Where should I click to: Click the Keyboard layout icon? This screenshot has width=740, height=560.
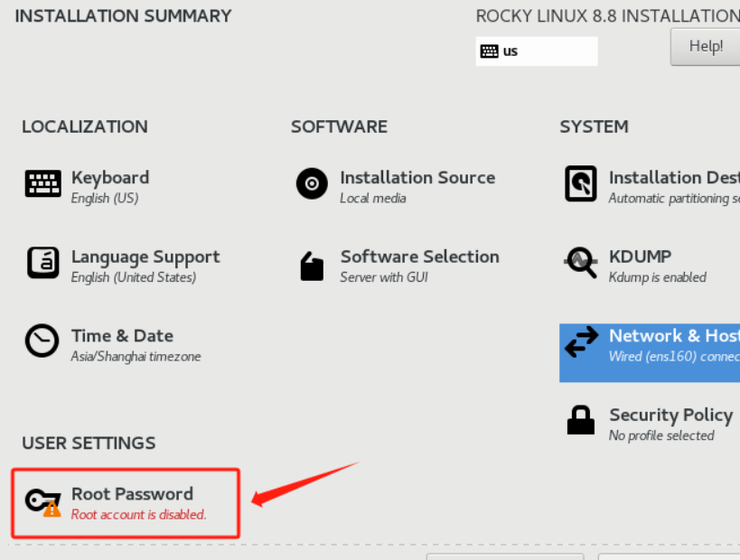click(x=42, y=184)
